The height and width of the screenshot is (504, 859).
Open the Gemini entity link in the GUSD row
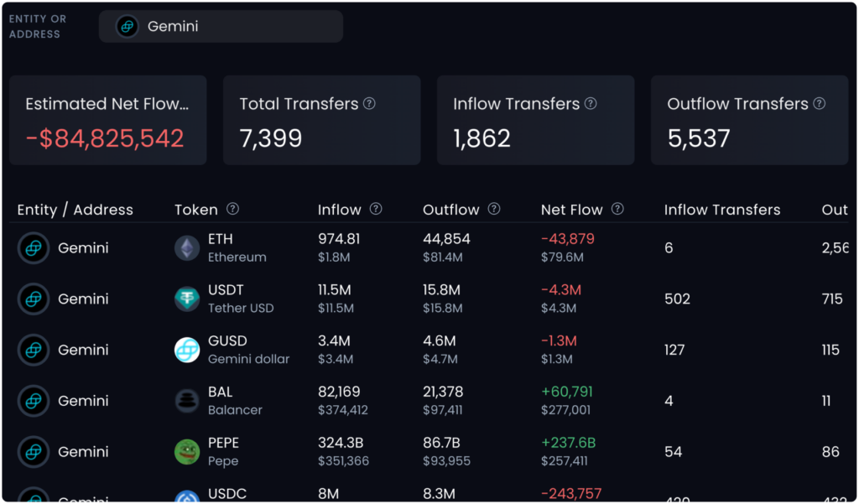(83, 350)
